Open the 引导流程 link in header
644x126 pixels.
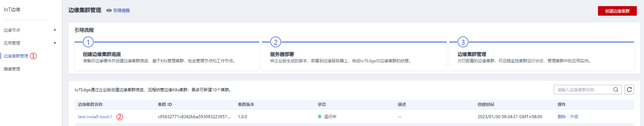pyautogui.click(x=122, y=11)
